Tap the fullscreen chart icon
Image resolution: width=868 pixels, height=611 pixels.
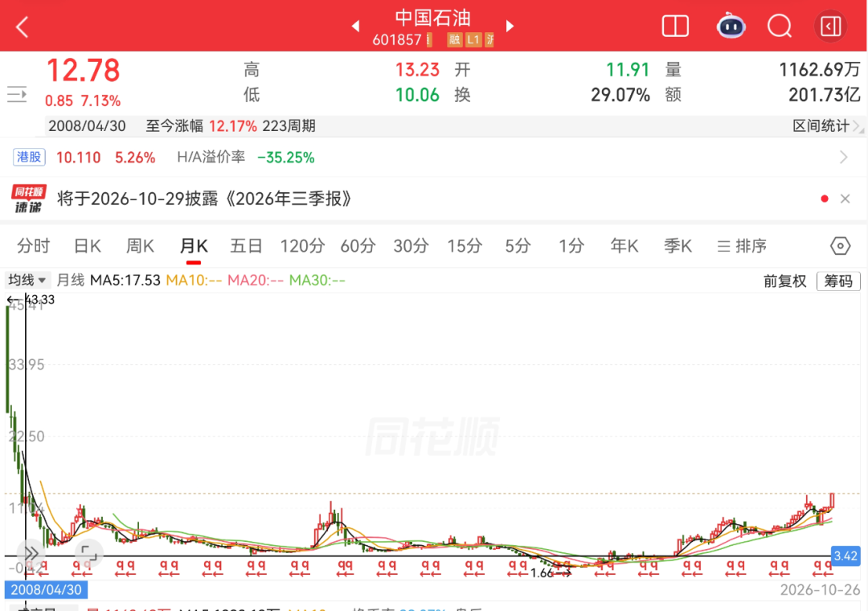click(x=88, y=553)
